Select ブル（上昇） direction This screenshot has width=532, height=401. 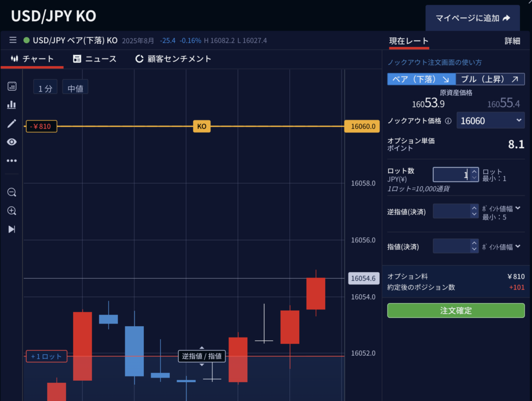[x=490, y=79]
